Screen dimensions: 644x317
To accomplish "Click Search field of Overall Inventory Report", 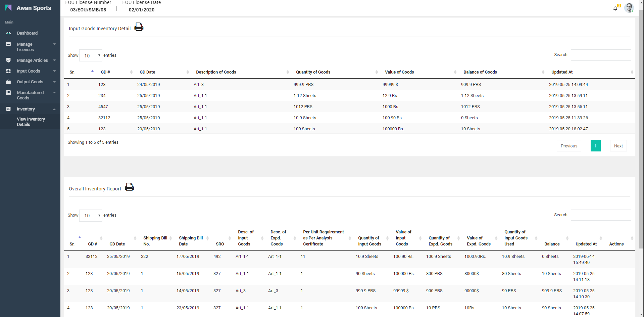I will click(x=601, y=215).
